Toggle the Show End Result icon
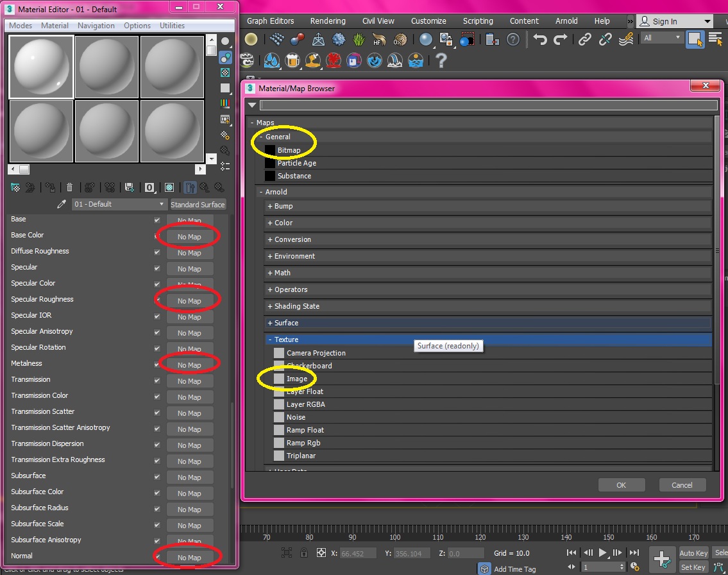728x575 pixels. pyautogui.click(x=190, y=187)
